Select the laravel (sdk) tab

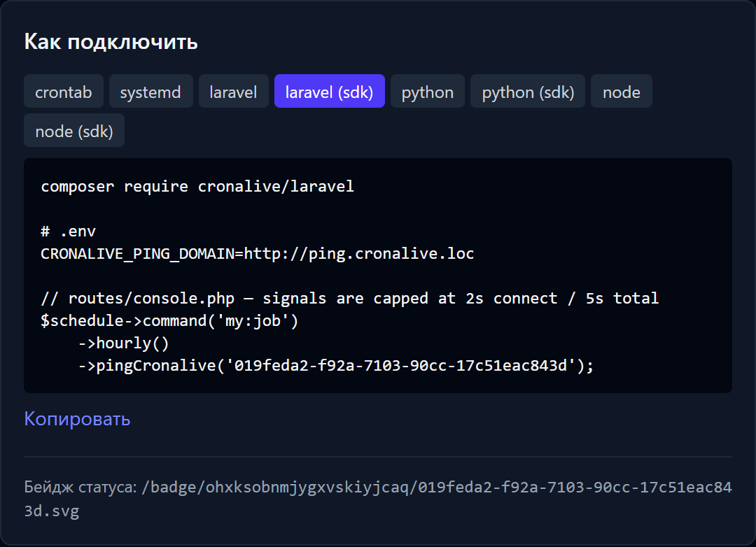tap(329, 91)
